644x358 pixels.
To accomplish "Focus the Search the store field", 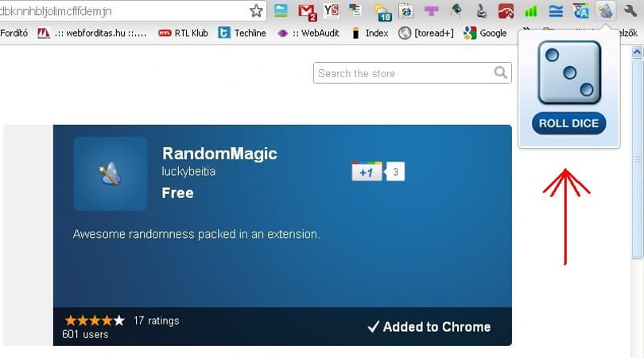I will tap(413, 72).
